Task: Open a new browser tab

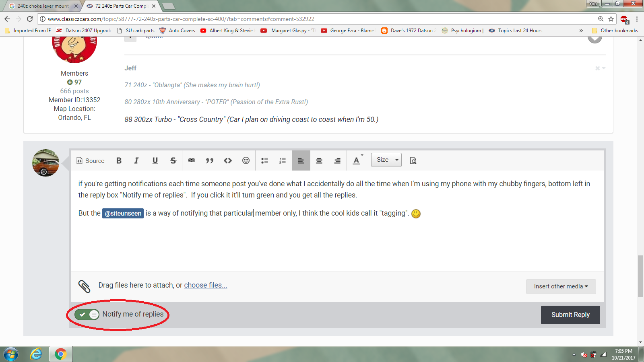Action: pyautogui.click(x=168, y=6)
